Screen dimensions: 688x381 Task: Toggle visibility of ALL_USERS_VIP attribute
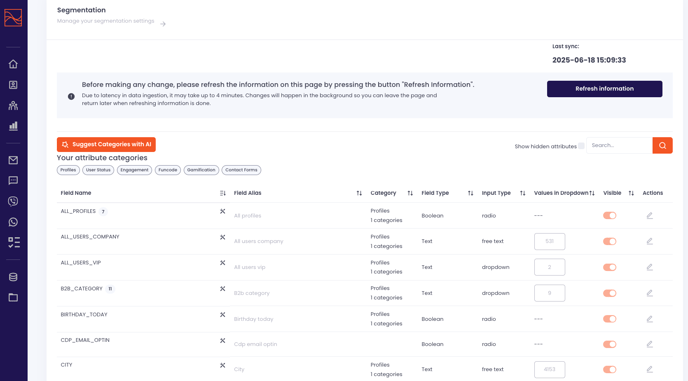tap(609, 267)
